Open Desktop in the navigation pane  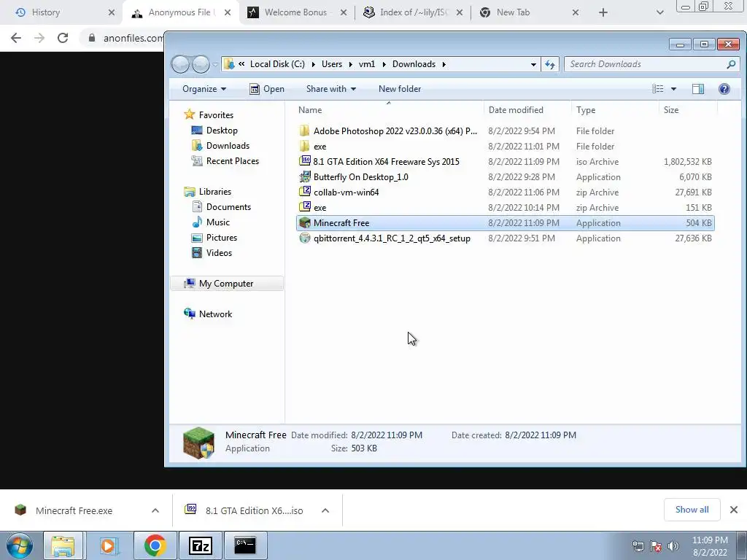click(x=222, y=131)
